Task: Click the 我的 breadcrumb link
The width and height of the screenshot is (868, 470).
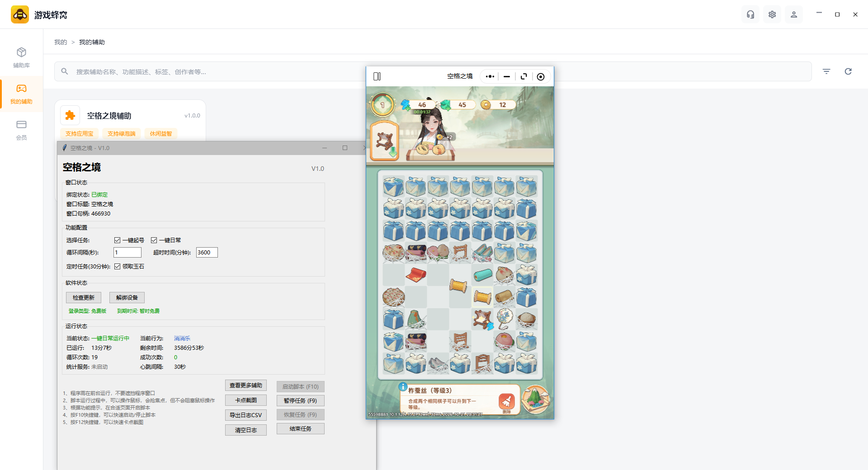Action: (61, 42)
